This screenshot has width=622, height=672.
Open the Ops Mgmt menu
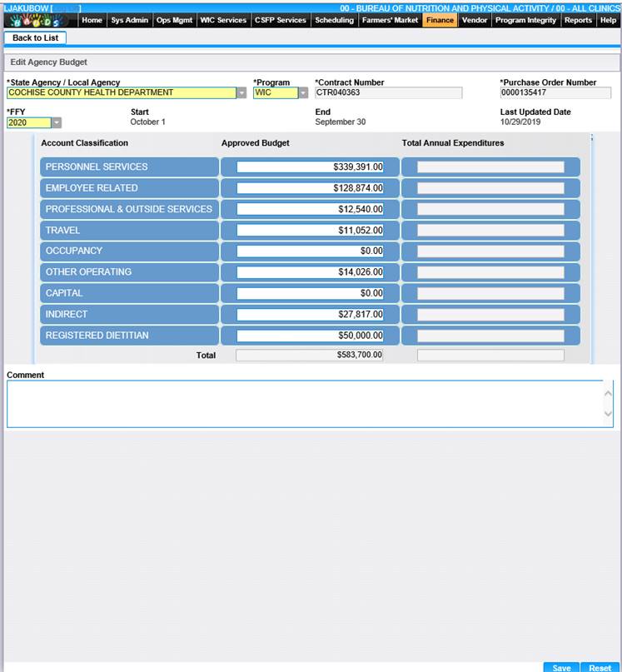[175, 20]
